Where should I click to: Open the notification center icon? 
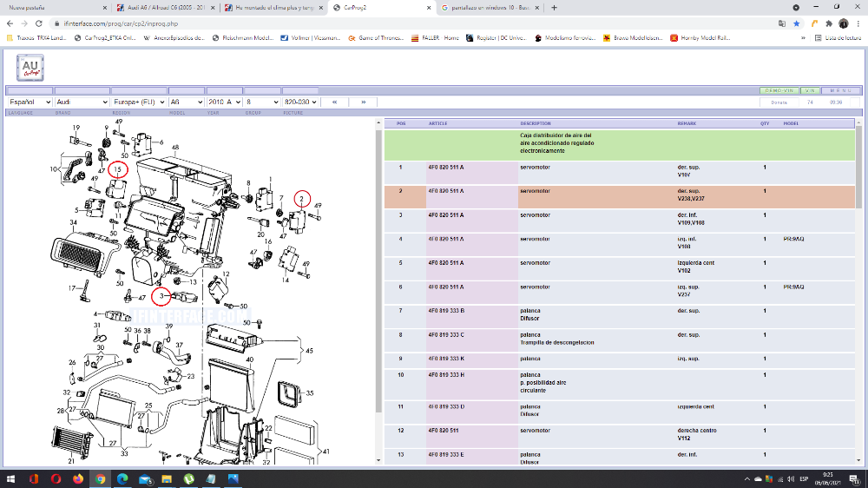tap(855, 478)
